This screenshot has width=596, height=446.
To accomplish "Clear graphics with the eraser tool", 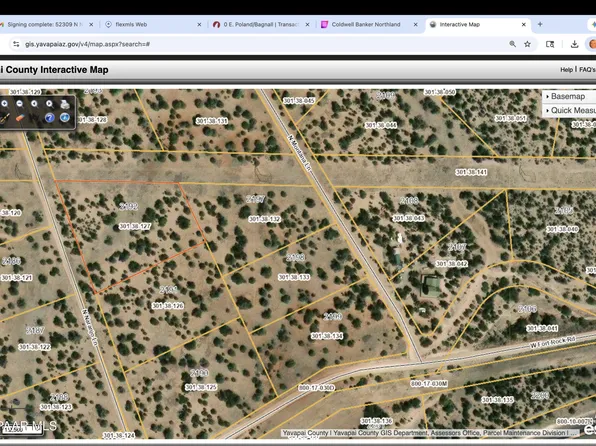I will pos(20,118).
